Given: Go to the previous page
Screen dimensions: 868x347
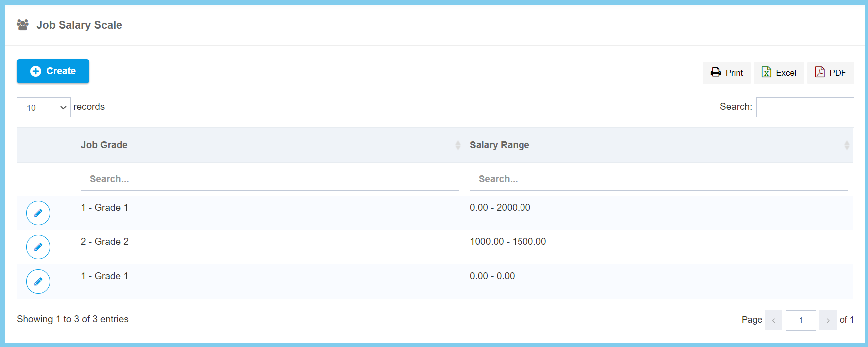Looking at the screenshot, I should (773, 320).
